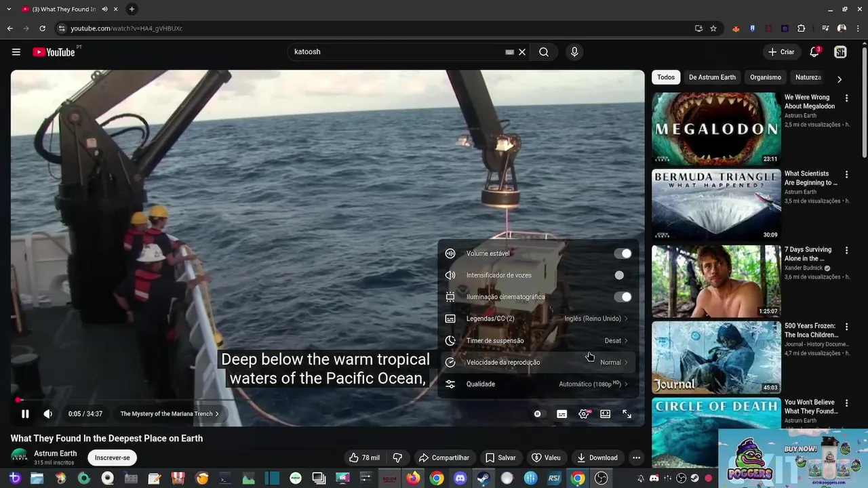The height and width of the screenshot is (488, 868).
Task: Toggle Iluminação cinematográfica switch
Action: point(623,297)
